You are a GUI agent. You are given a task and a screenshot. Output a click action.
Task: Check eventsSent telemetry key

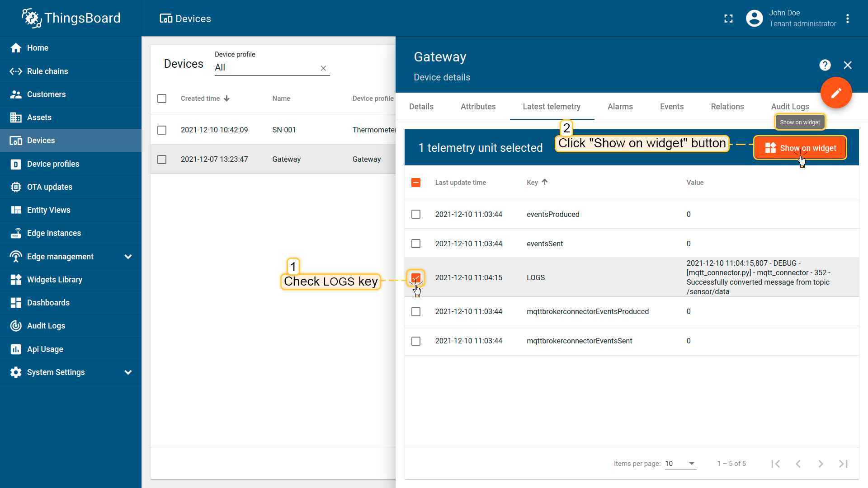click(416, 244)
